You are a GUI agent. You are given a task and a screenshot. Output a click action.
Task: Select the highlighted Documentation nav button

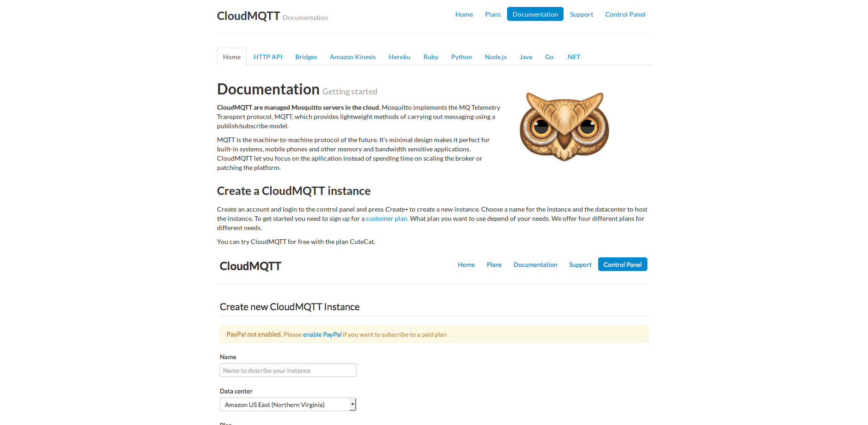535,14
